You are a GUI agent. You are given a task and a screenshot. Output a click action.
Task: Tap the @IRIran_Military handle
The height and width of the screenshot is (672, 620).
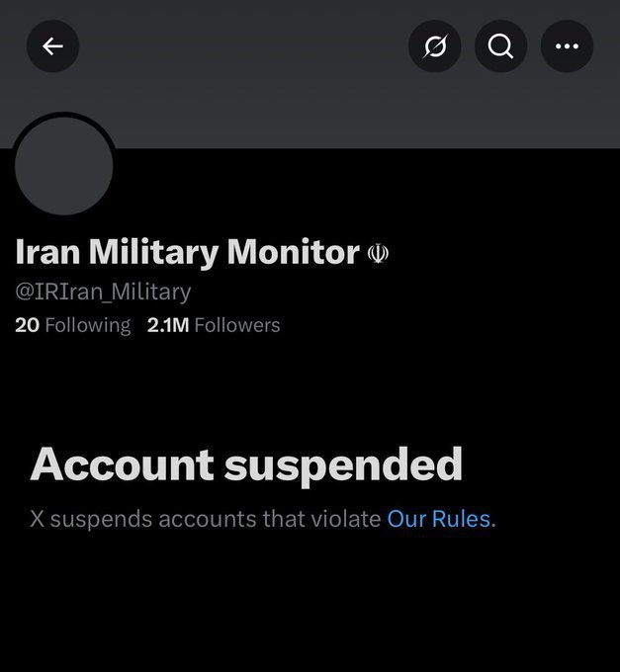click(x=103, y=292)
